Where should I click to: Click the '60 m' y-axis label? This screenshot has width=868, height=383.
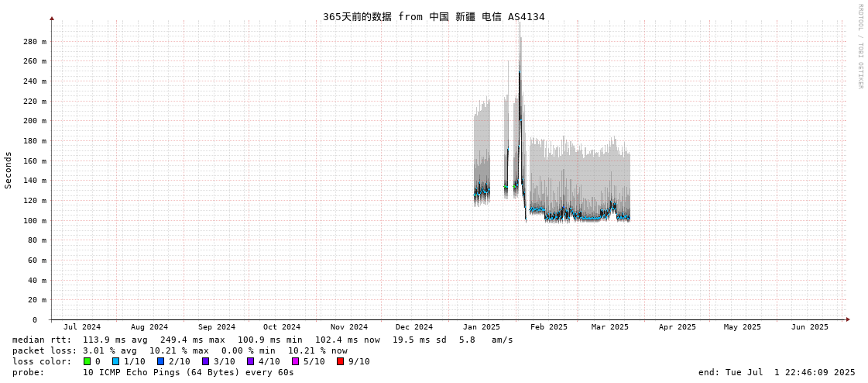click(x=37, y=260)
